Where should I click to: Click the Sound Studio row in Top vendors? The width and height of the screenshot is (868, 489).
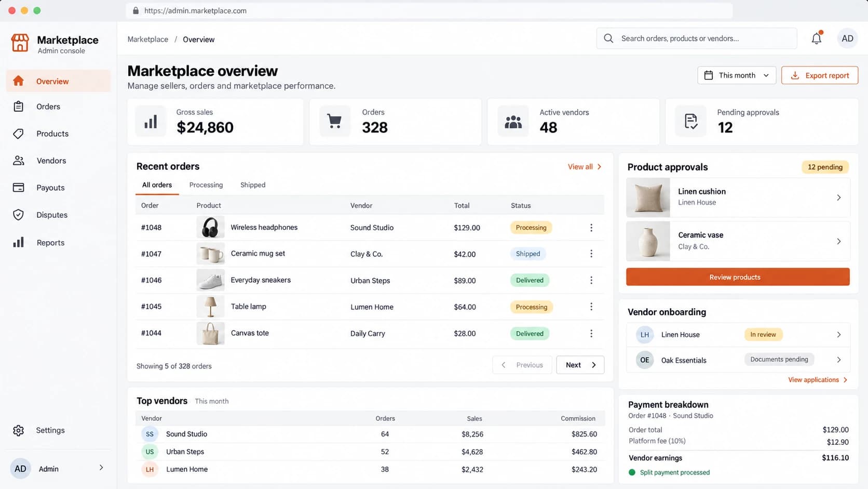pyautogui.click(x=370, y=434)
